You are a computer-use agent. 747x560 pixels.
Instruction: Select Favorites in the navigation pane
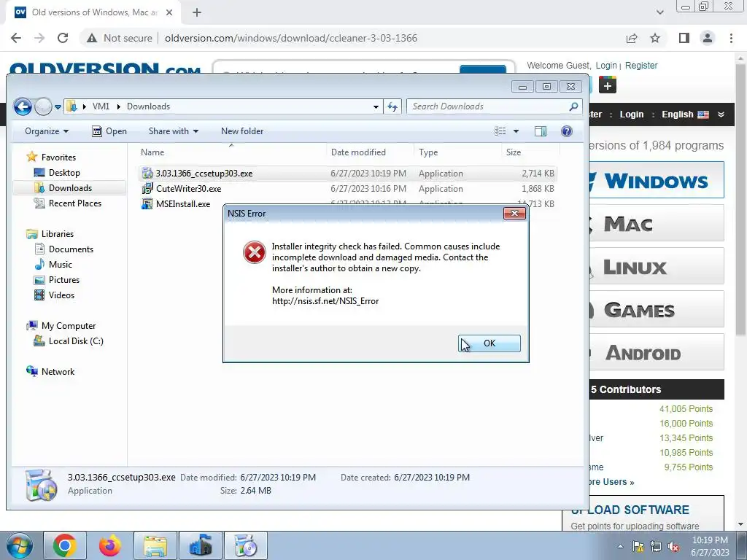click(58, 157)
